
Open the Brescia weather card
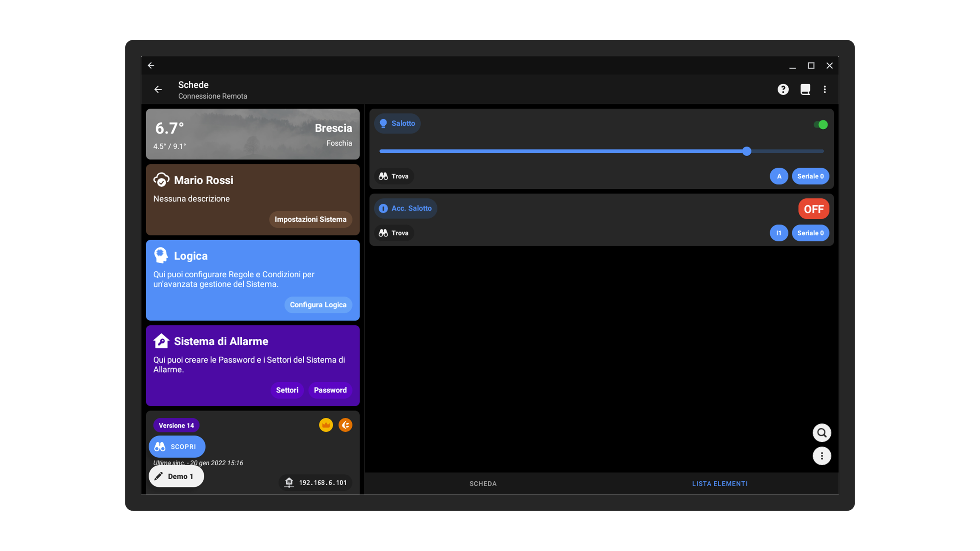[253, 134]
